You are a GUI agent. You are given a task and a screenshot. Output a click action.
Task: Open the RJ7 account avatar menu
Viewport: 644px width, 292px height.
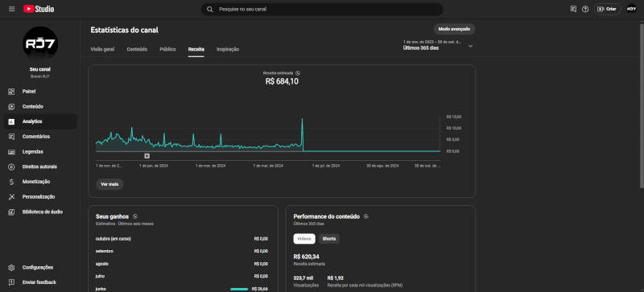[x=631, y=9]
